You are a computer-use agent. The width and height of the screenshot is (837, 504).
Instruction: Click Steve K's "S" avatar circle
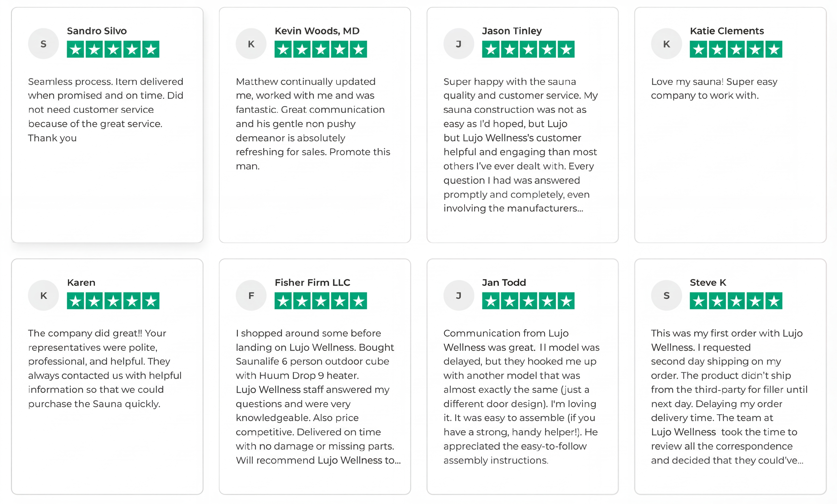pos(667,295)
